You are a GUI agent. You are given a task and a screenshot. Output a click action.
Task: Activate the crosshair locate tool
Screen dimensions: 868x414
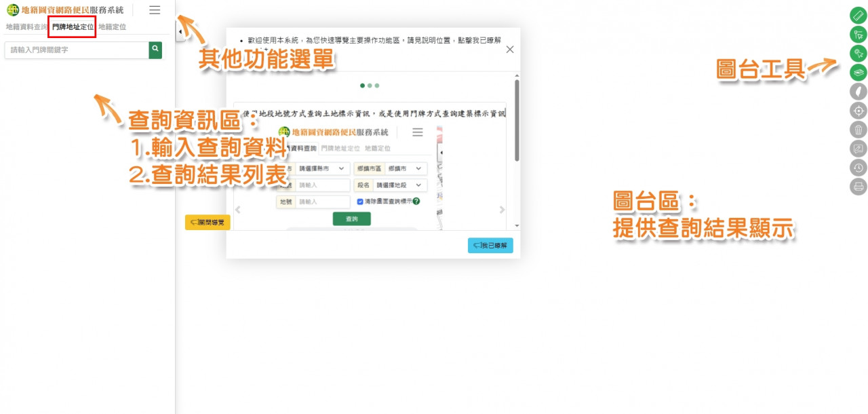(859, 111)
